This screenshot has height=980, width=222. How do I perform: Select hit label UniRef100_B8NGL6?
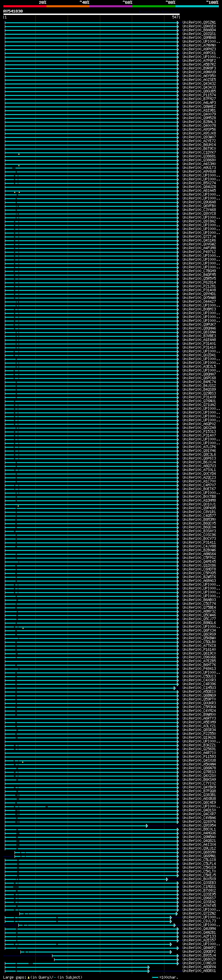coord(199,622)
